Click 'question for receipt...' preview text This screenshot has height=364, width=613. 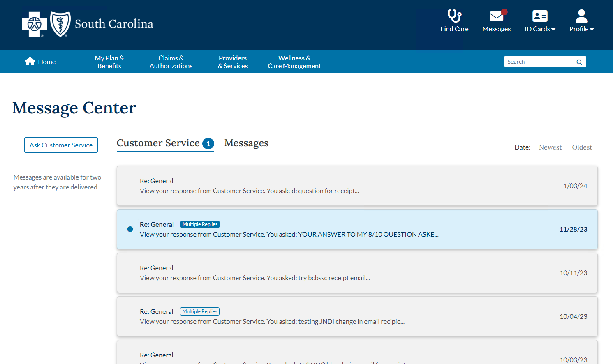(x=328, y=191)
